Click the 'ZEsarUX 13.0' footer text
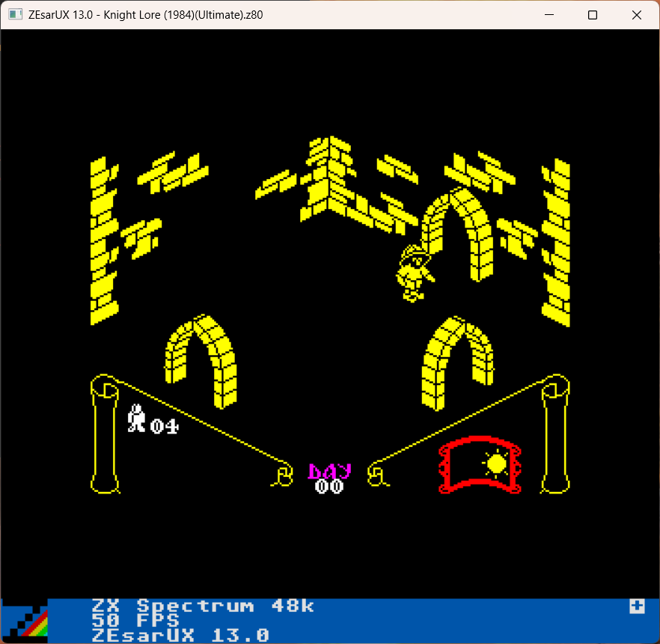Image resolution: width=660 pixels, height=644 pixels. [x=180, y=635]
